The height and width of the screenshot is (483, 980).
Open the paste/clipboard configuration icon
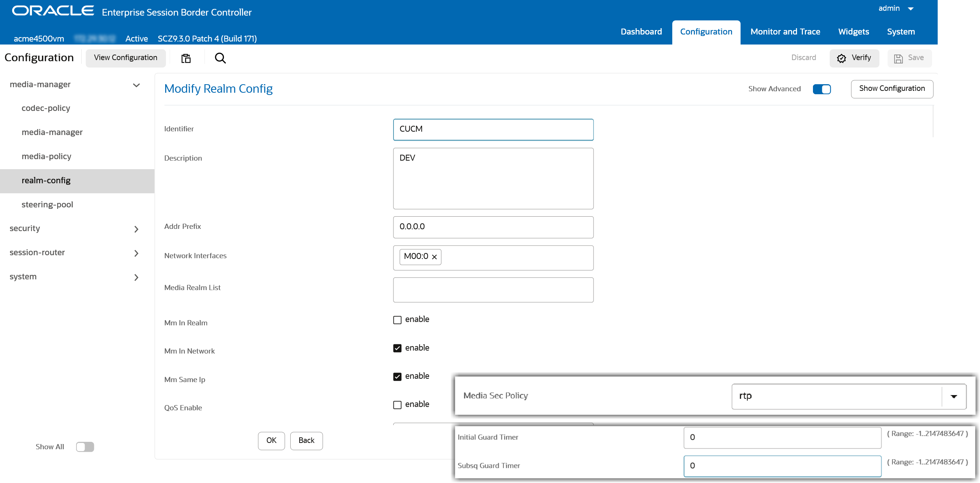click(186, 58)
